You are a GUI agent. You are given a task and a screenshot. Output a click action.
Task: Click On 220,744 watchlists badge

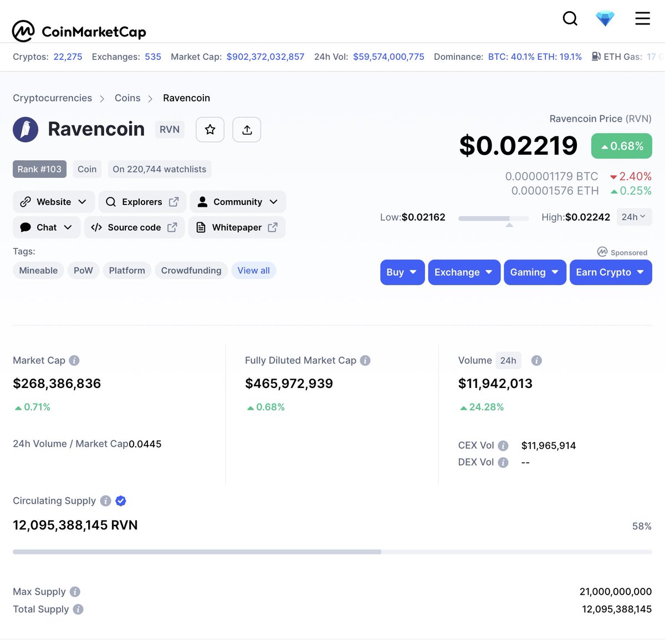(160, 169)
